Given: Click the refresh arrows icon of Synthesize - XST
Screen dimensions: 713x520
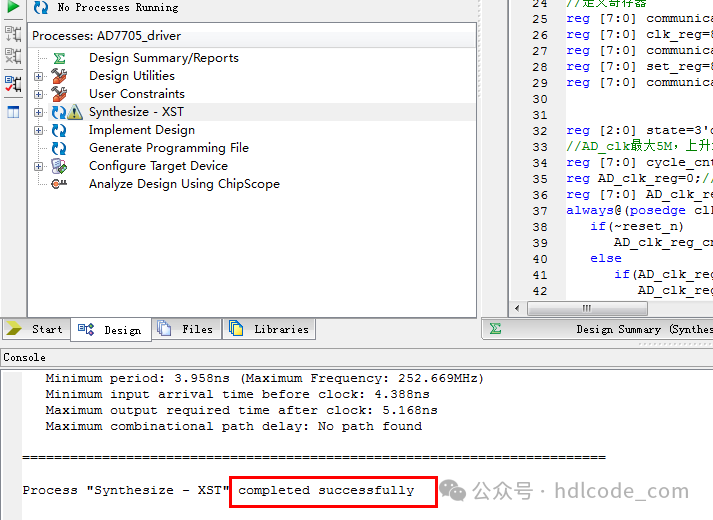Looking at the screenshot, I should [x=59, y=112].
